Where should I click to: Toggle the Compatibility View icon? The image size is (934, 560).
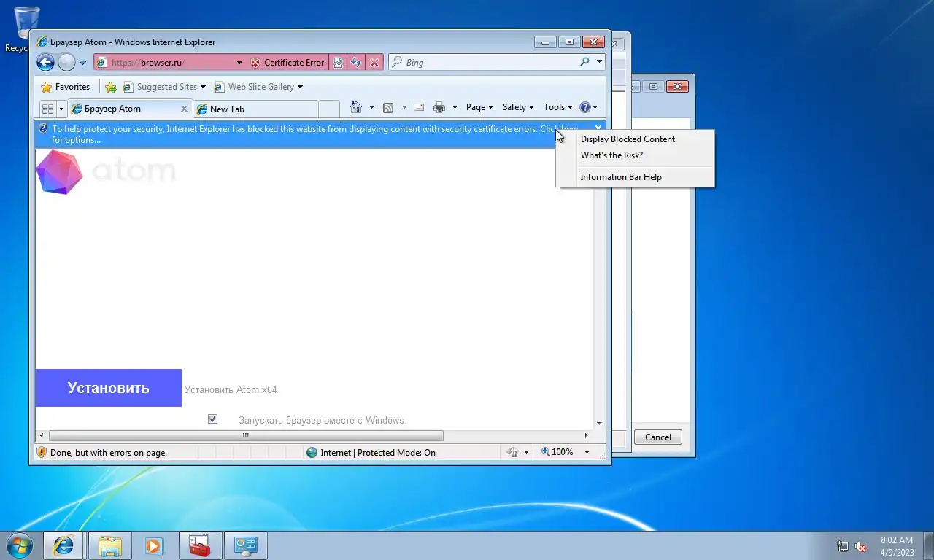pos(339,63)
